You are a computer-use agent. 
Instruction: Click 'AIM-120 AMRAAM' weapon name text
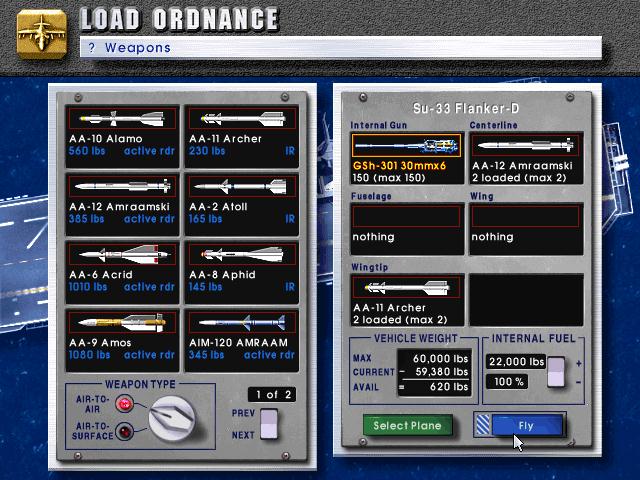(x=238, y=343)
